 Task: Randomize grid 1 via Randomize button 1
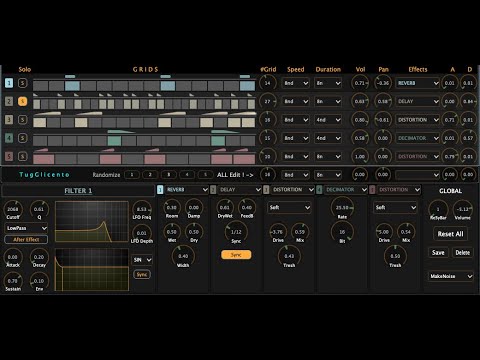pyautogui.click(x=132, y=175)
